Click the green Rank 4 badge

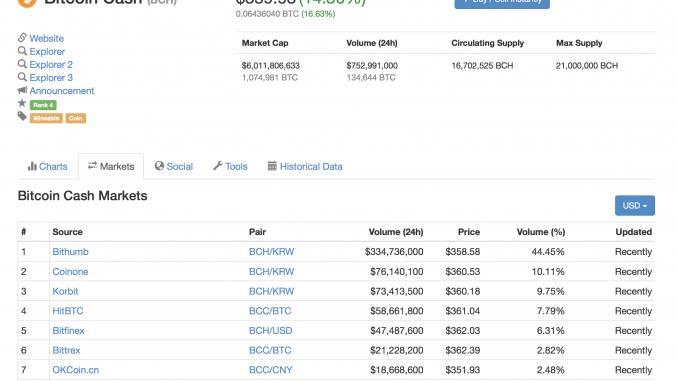point(43,105)
